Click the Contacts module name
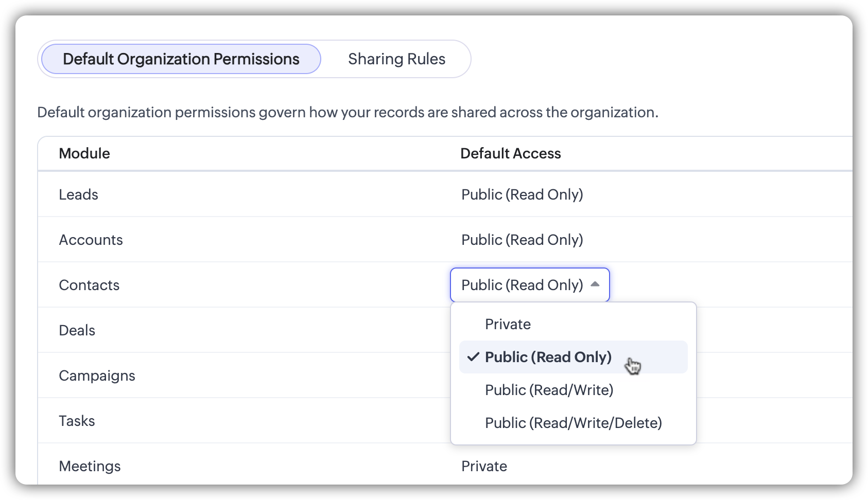Image resolution: width=868 pixels, height=500 pixels. (89, 285)
